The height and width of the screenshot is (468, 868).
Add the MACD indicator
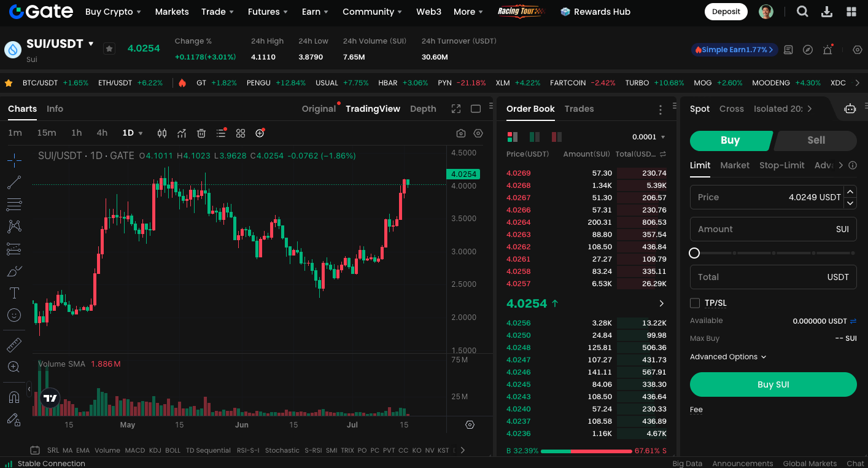pyautogui.click(x=134, y=450)
